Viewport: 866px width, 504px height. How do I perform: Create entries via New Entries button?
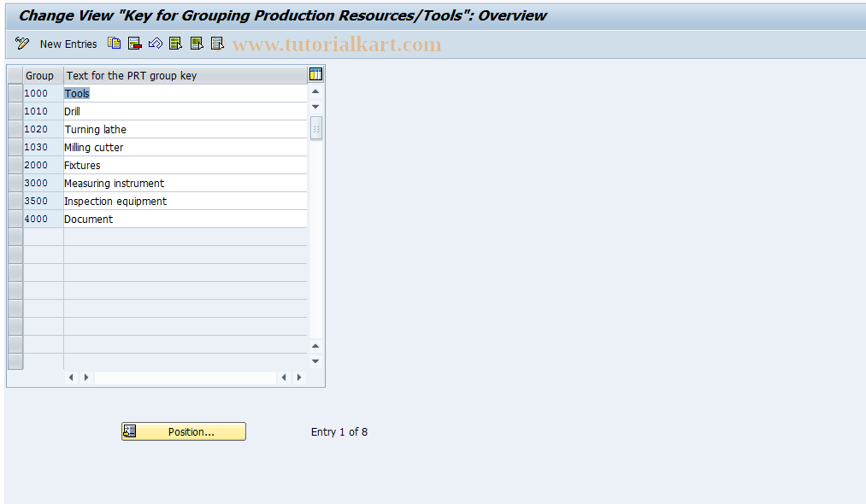coord(68,44)
